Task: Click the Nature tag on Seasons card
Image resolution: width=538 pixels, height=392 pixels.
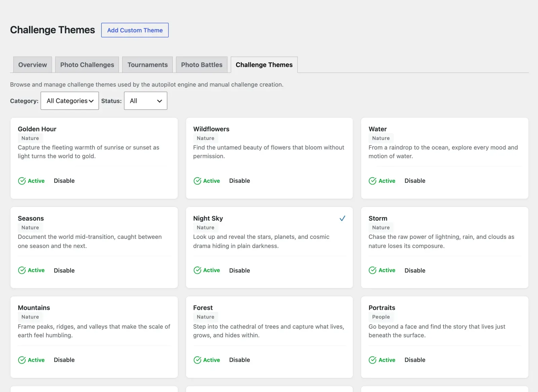Action: (x=30, y=227)
